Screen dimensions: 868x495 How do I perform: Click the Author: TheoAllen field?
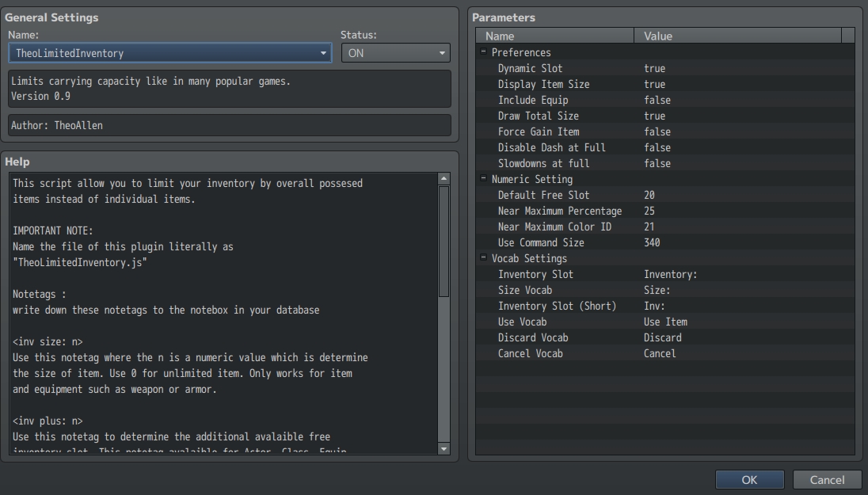pyautogui.click(x=230, y=125)
